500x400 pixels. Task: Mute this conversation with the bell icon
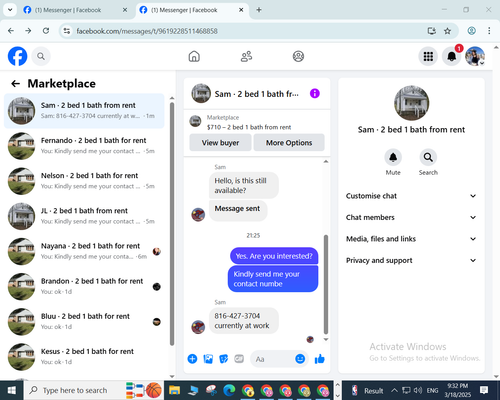pyautogui.click(x=393, y=157)
